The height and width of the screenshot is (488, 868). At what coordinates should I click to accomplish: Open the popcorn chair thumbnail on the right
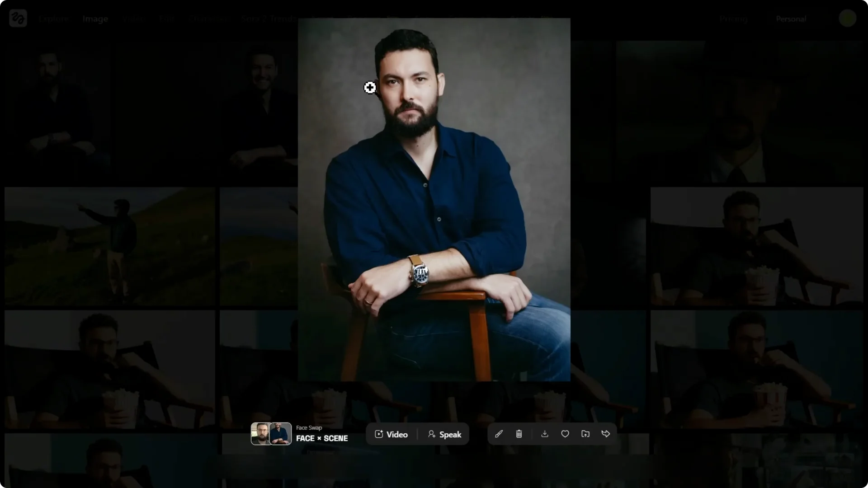pos(756,247)
